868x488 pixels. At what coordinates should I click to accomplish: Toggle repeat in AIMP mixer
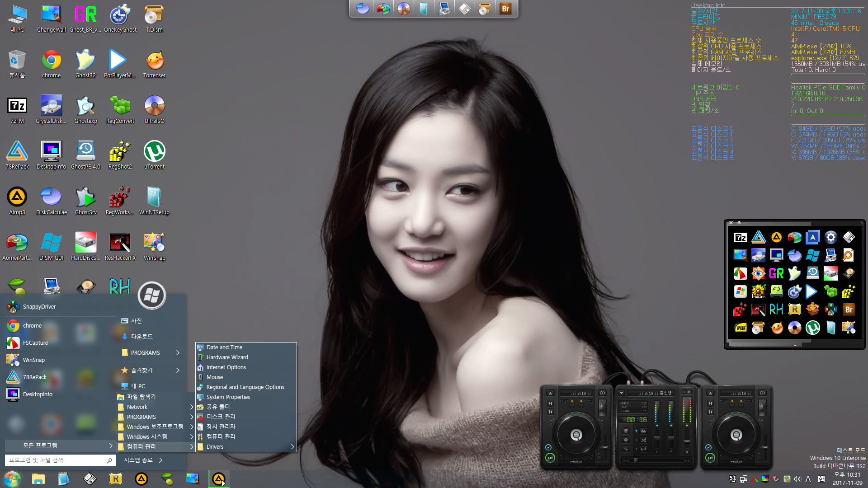click(643, 449)
